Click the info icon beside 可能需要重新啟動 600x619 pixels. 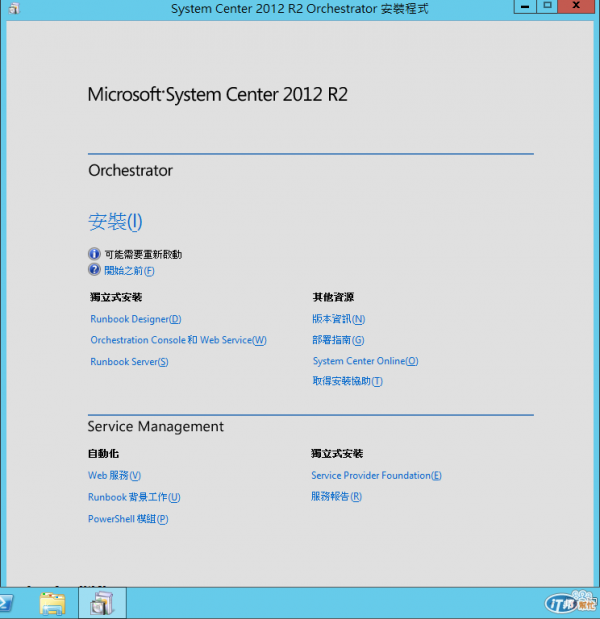pyautogui.click(x=94, y=253)
